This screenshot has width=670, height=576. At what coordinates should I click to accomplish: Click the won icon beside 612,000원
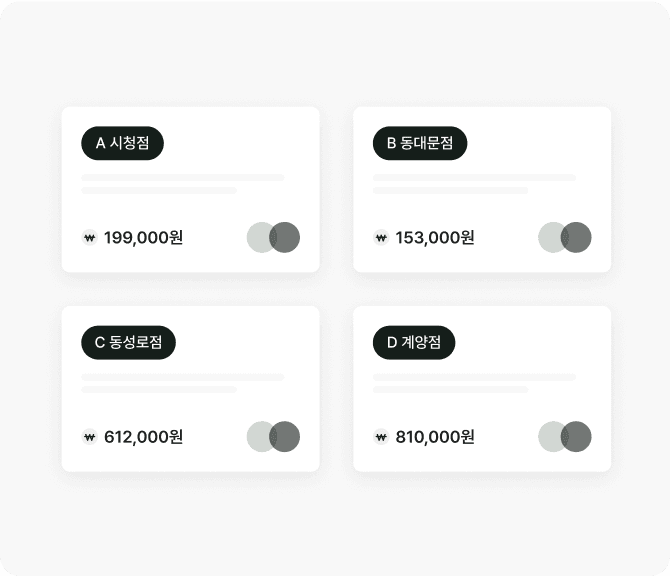[89, 437]
